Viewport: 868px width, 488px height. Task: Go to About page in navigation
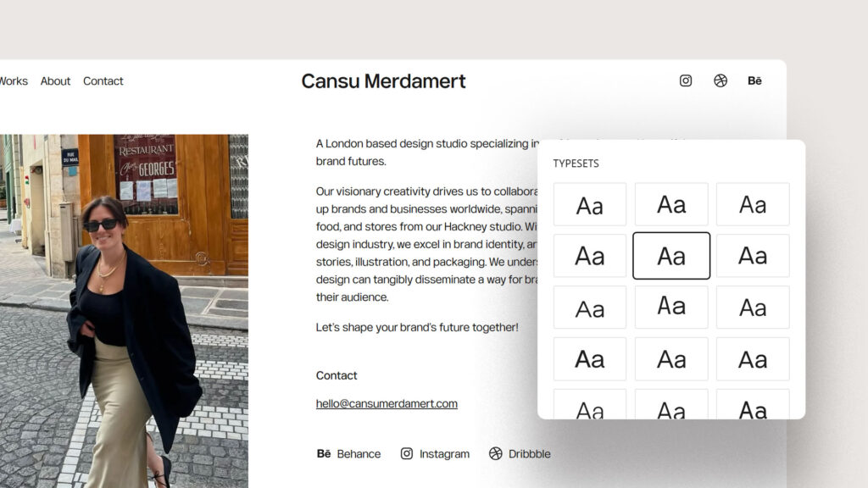click(x=55, y=80)
